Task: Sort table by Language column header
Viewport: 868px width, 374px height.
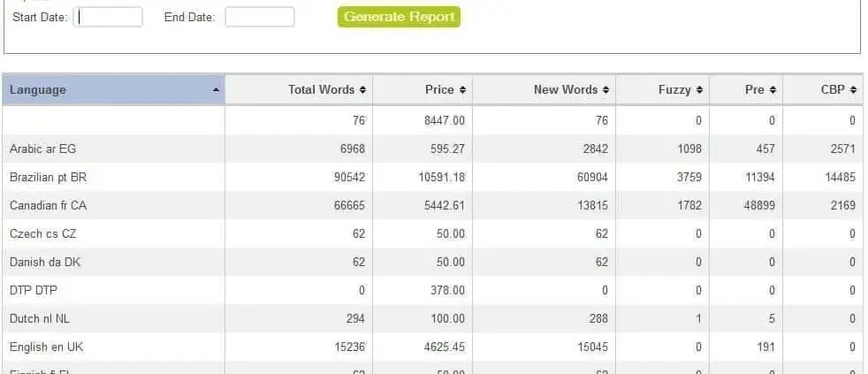Action: tap(113, 89)
